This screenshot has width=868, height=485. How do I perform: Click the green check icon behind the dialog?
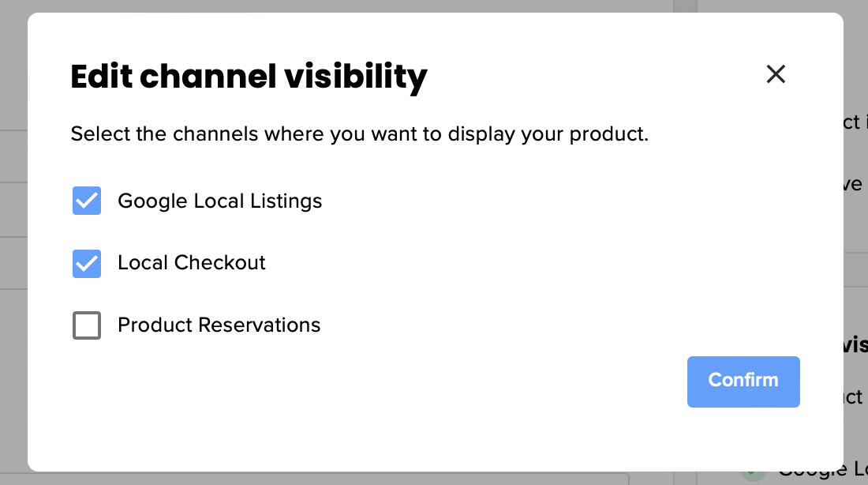(754, 473)
